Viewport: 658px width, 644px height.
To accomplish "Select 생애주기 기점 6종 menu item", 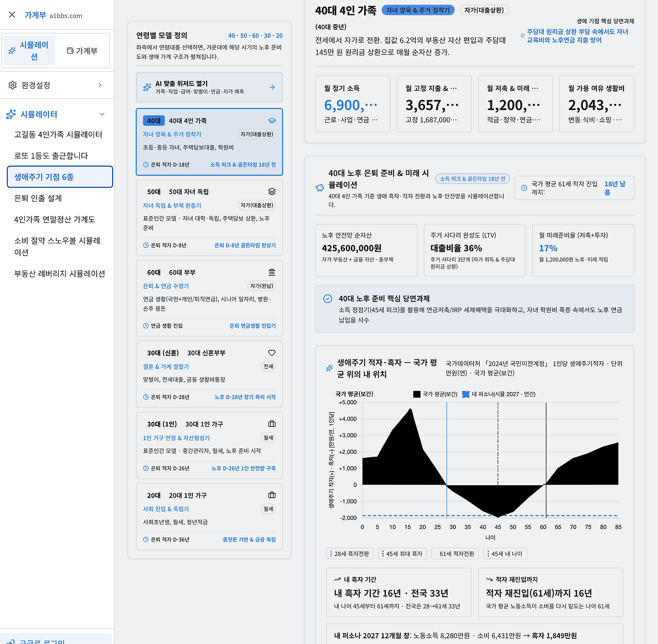I will tap(60, 177).
